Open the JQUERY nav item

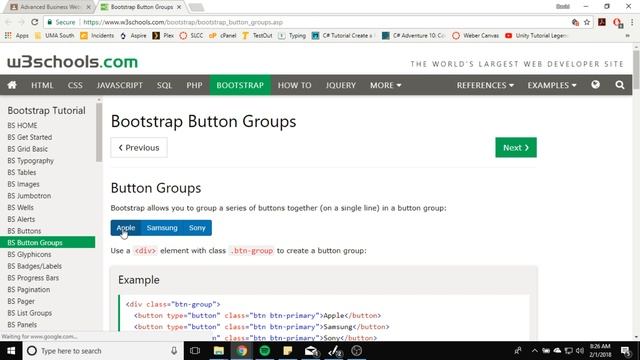pos(340,85)
